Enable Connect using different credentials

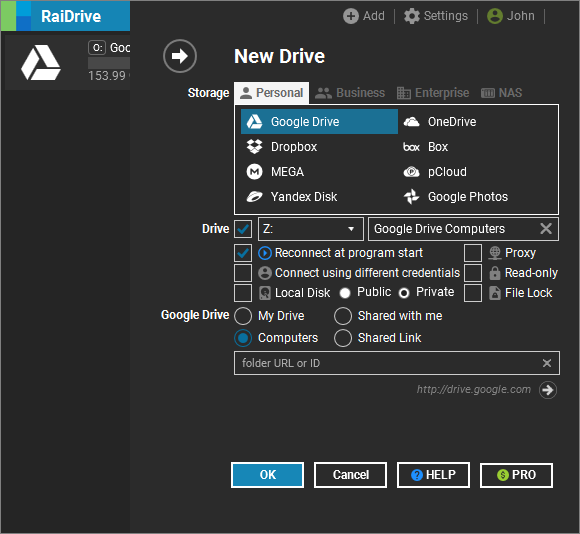243,273
